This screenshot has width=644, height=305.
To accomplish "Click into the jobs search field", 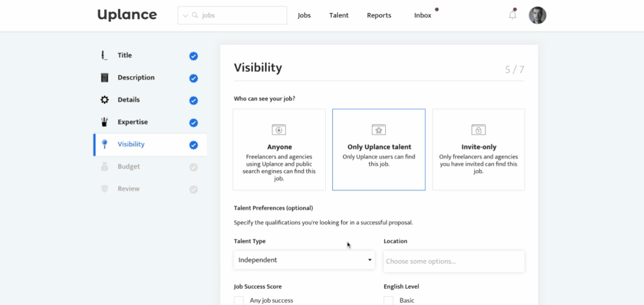I will 242,16.
